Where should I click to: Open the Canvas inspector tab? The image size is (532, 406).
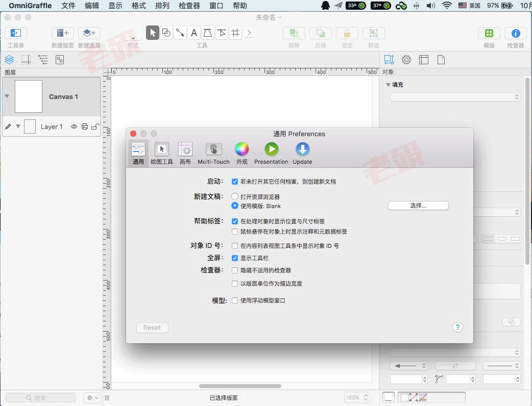(424, 60)
